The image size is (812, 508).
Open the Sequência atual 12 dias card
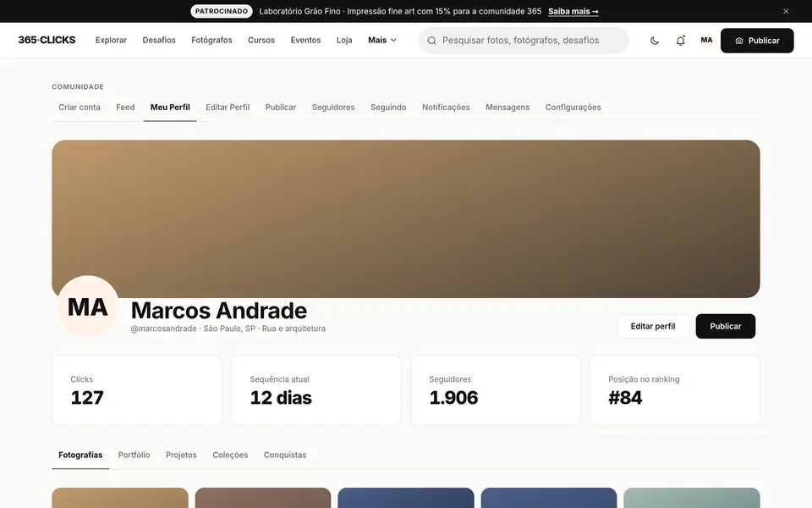[x=315, y=389]
